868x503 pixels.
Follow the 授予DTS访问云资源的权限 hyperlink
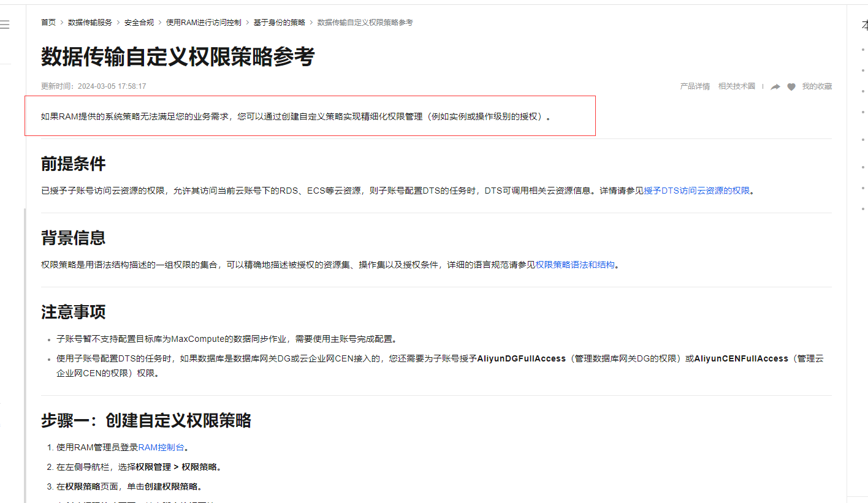coord(697,191)
